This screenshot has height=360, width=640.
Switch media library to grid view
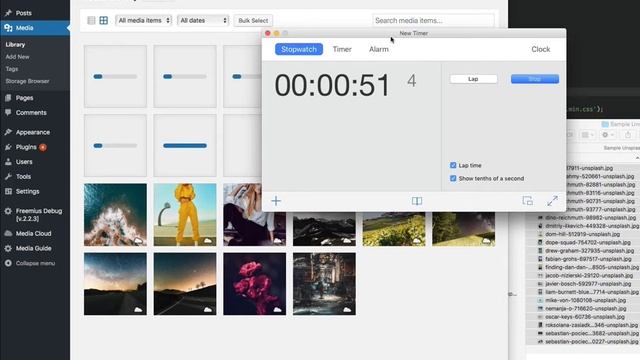click(104, 20)
